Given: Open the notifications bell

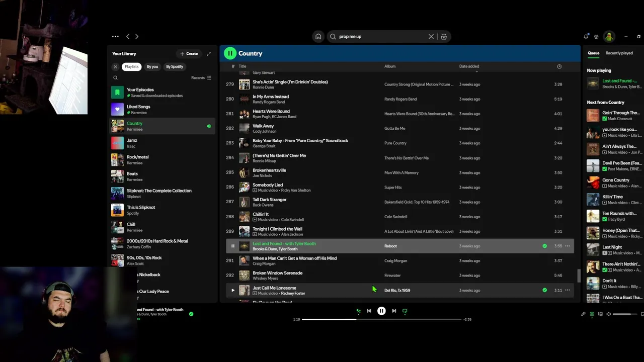Looking at the screenshot, I should [586, 36].
